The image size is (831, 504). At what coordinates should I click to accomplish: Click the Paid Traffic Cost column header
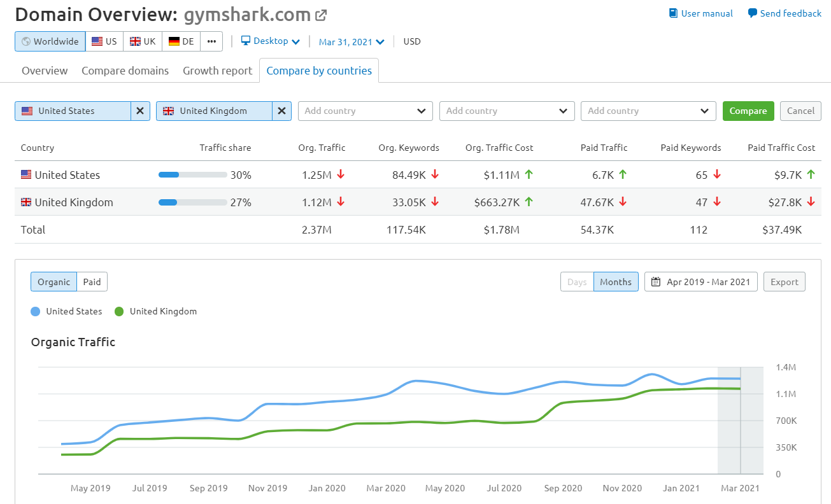tap(781, 148)
